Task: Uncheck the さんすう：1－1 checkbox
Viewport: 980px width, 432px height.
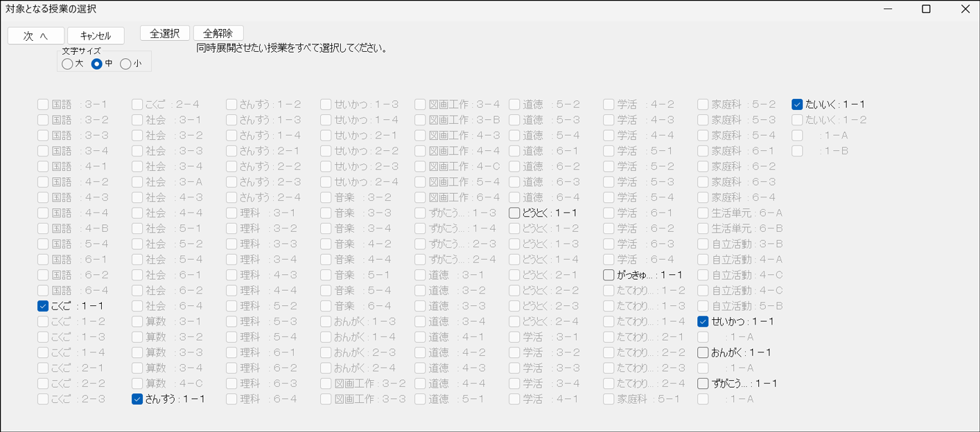Action: coord(137,399)
